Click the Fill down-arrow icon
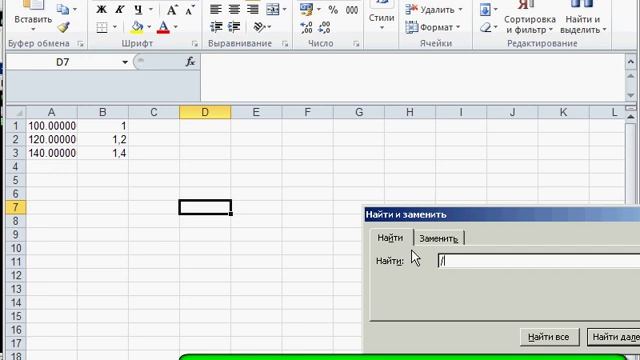Viewport: 640px width, 360px height. click(x=485, y=9)
